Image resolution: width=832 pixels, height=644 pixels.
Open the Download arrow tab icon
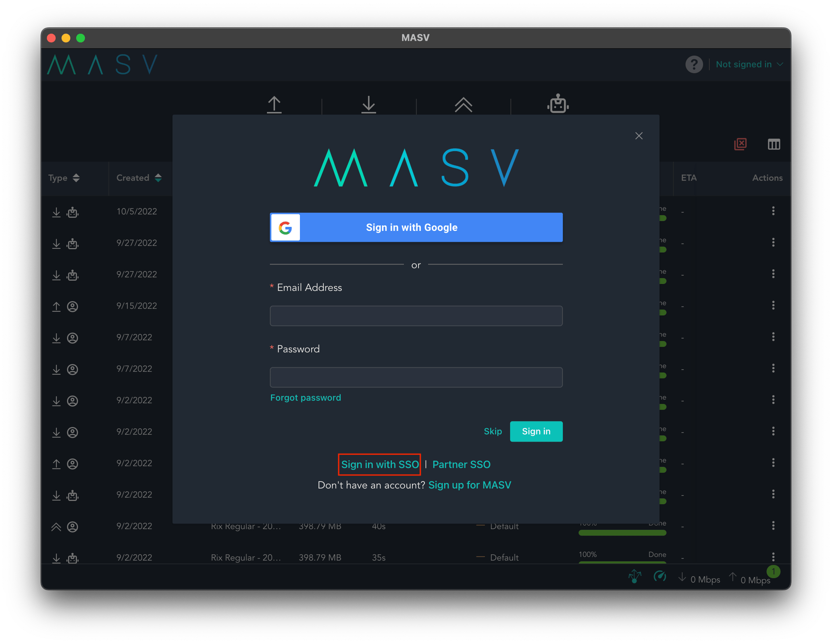(x=368, y=104)
